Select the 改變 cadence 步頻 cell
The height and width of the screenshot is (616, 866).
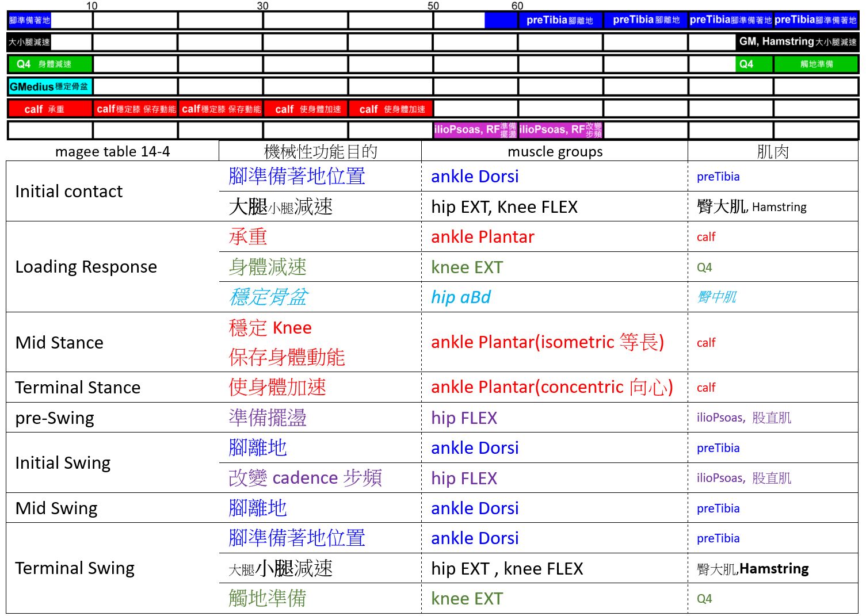(305, 478)
